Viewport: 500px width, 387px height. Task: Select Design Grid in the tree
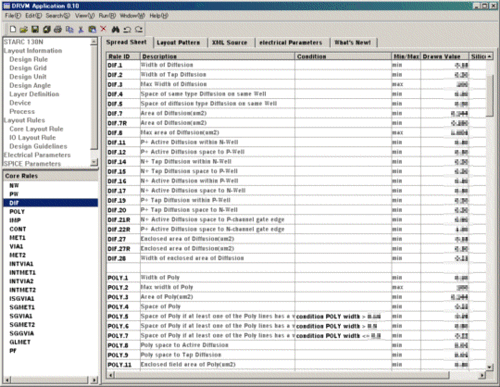28,68
